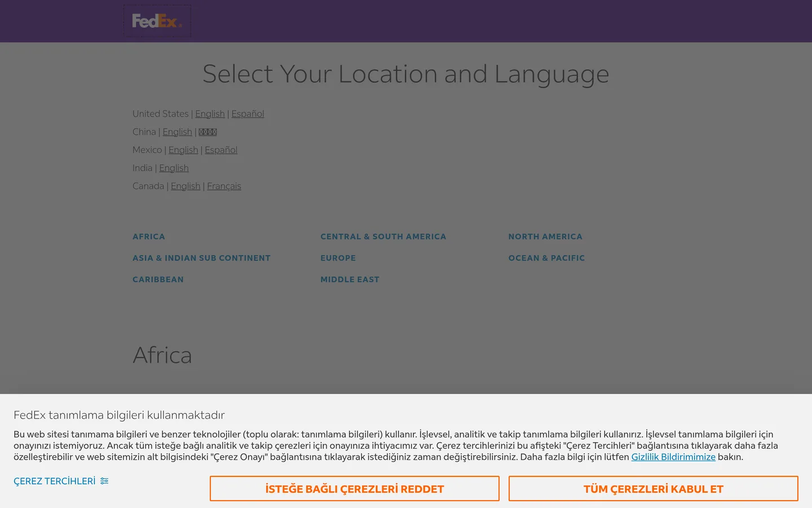This screenshot has height=508, width=812.
Task: Jump to Asia & Indian Sub Continent
Action: pyautogui.click(x=201, y=258)
